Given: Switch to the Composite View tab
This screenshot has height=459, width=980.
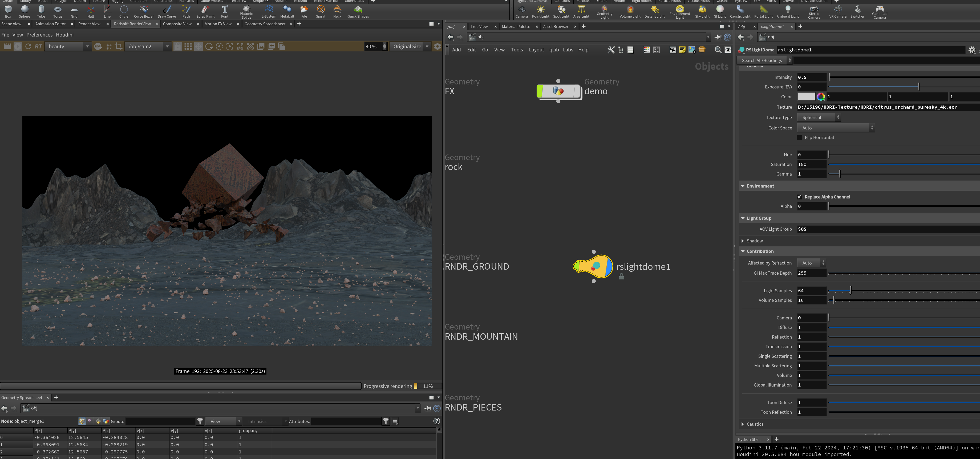Looking at the screenshot, I should point(177,24).
